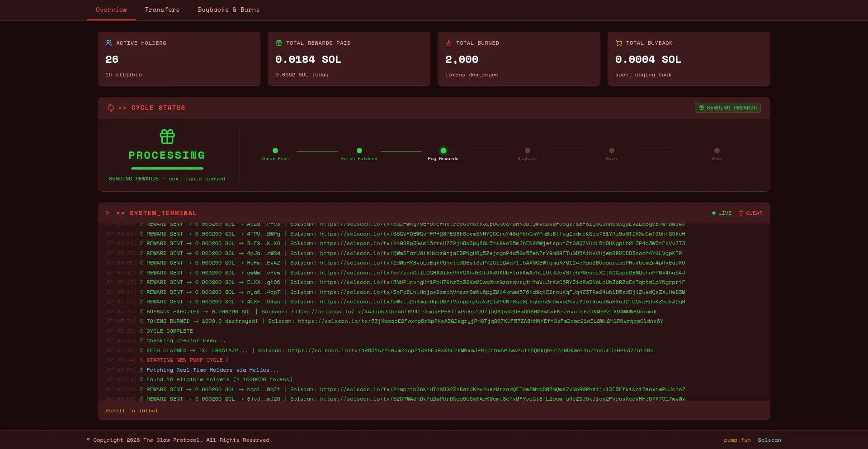Click the CYCLE STATUS heading

tap(158, 108)
